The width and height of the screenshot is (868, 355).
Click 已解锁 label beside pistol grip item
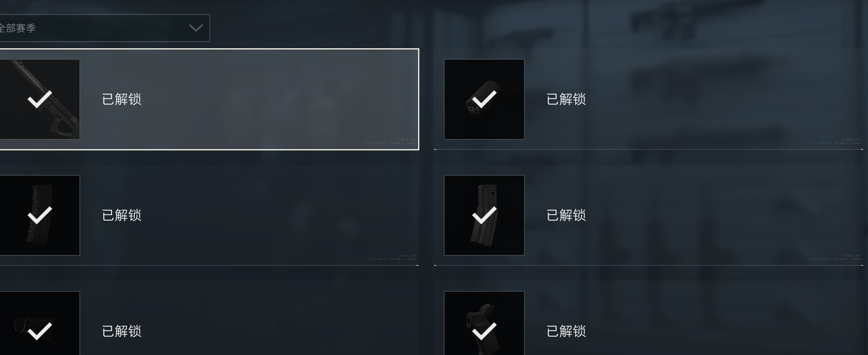point(566,331)
